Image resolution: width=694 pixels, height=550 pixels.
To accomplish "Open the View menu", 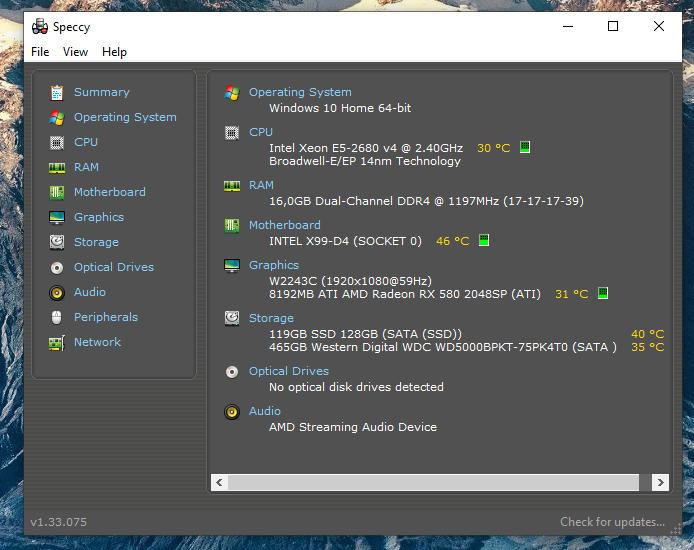I will (75, 52).
